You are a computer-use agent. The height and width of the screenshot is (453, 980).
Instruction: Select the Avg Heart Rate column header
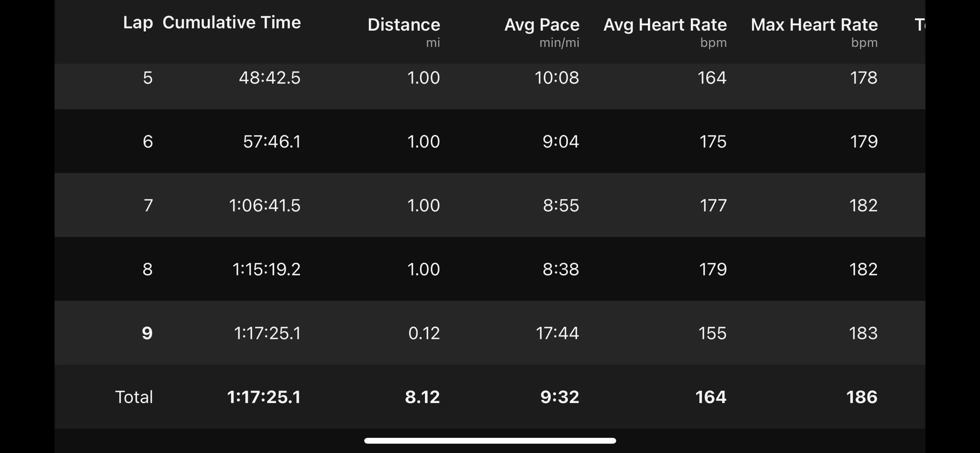(665, 24)
